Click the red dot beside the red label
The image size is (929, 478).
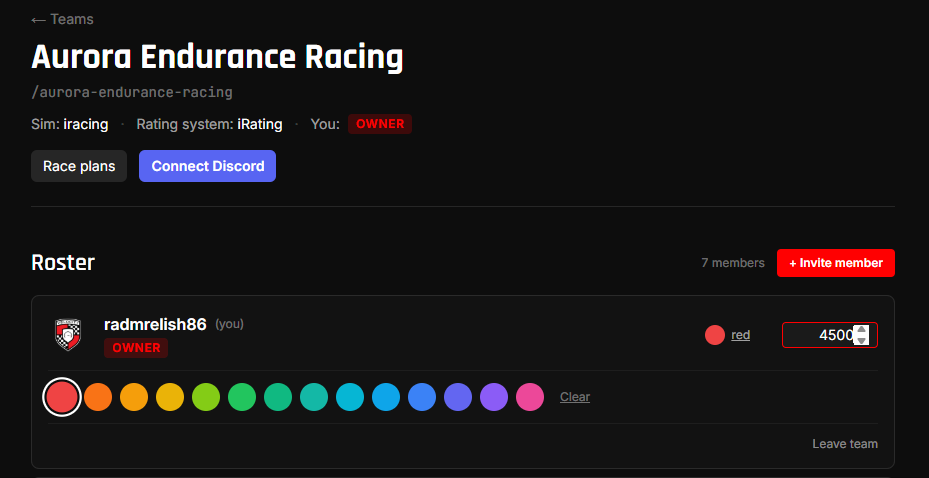point(715,335)
